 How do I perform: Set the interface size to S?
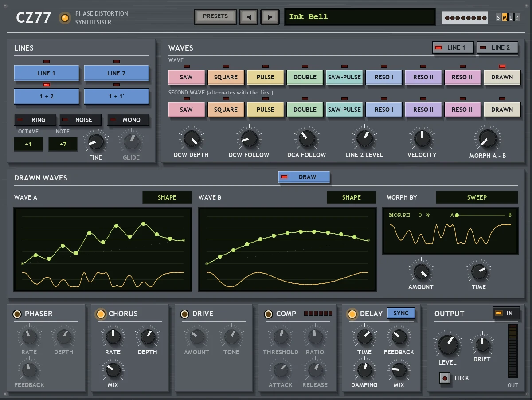click(x=499, y=18)
